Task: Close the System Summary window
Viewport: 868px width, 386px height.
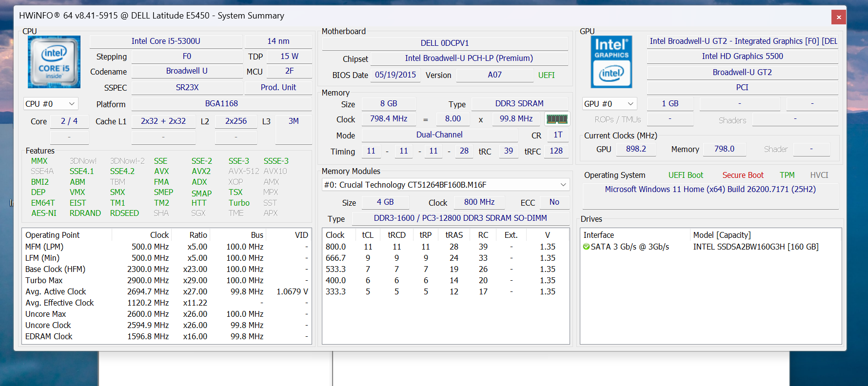Action: [x=839, y=17]
